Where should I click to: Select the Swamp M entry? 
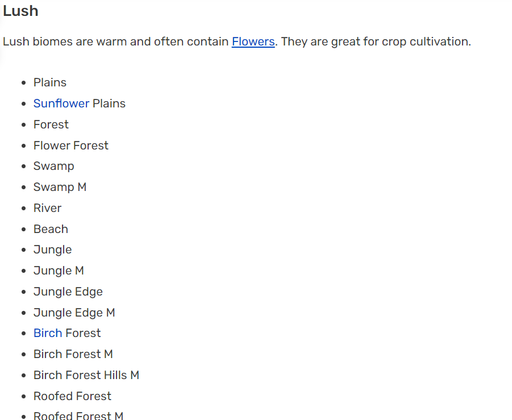point(60,187)
